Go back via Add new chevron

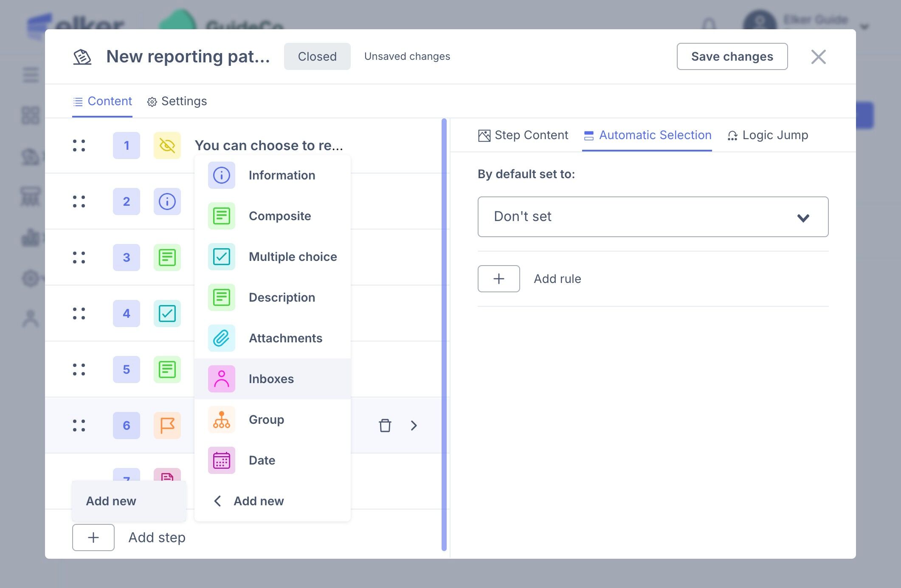218,501
